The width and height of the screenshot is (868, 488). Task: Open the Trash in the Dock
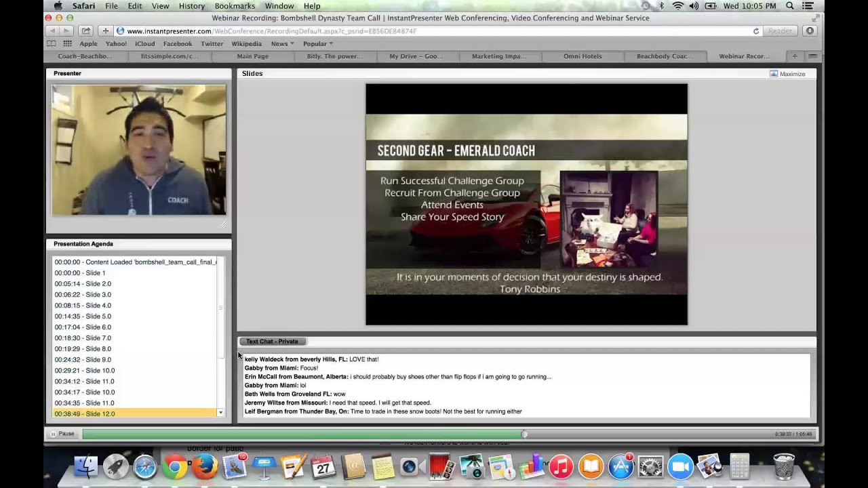[784, 467]
